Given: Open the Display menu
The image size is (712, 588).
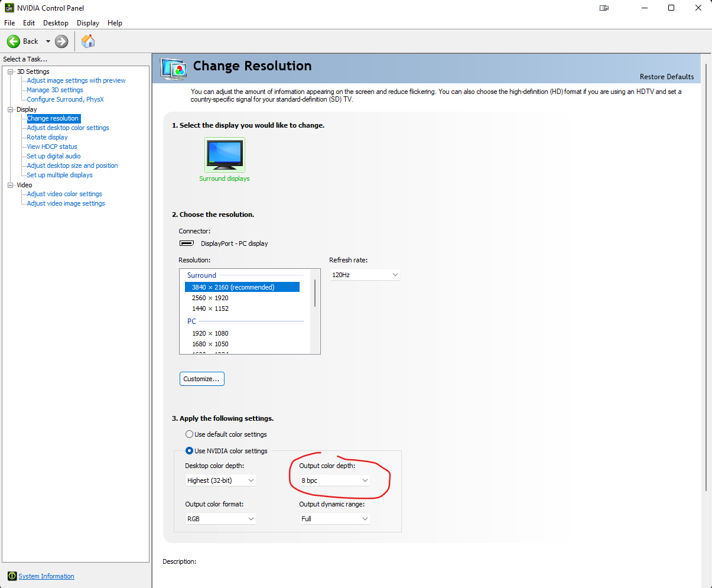Looking at the screenshot, I should point(87,22).
